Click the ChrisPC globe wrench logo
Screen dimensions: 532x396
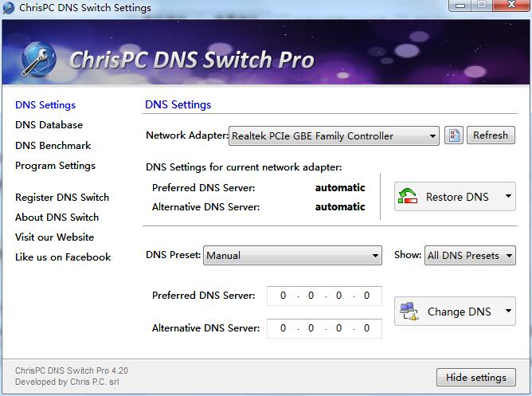pyautogui.click(x=38, y=59)
